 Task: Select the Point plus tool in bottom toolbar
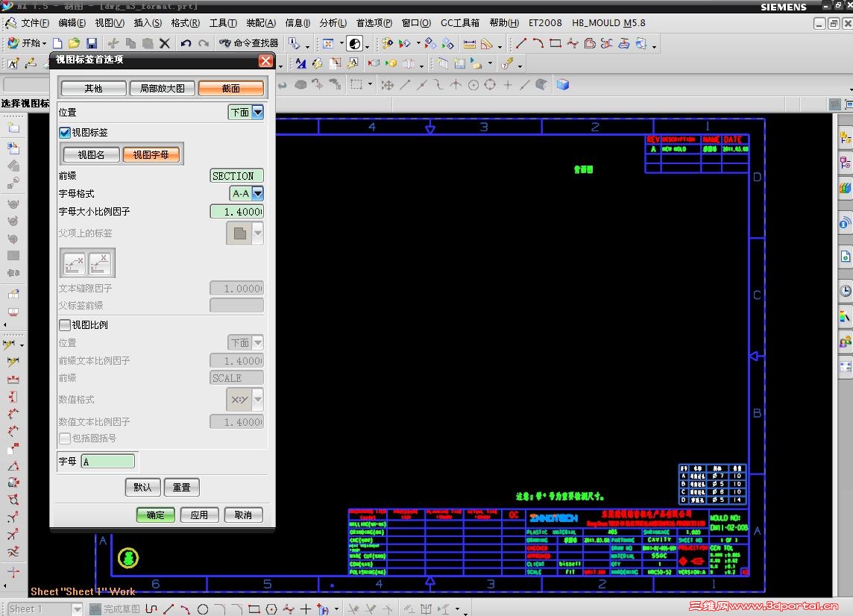[306, 609]
